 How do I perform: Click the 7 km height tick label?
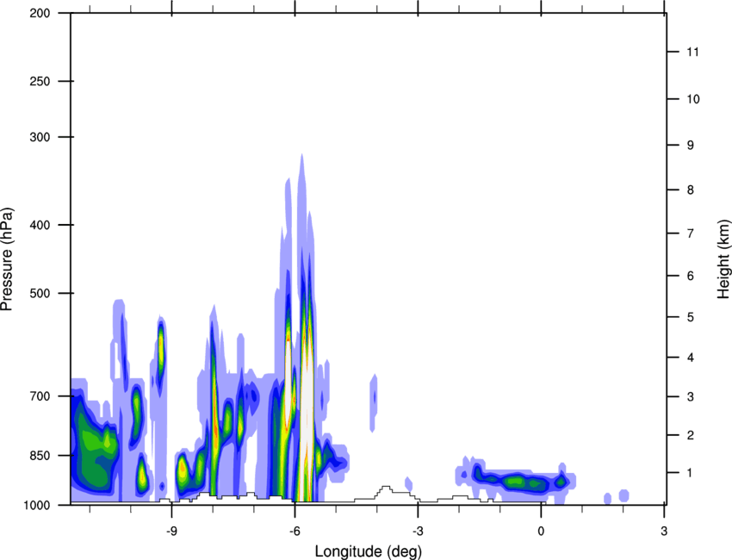691,233
